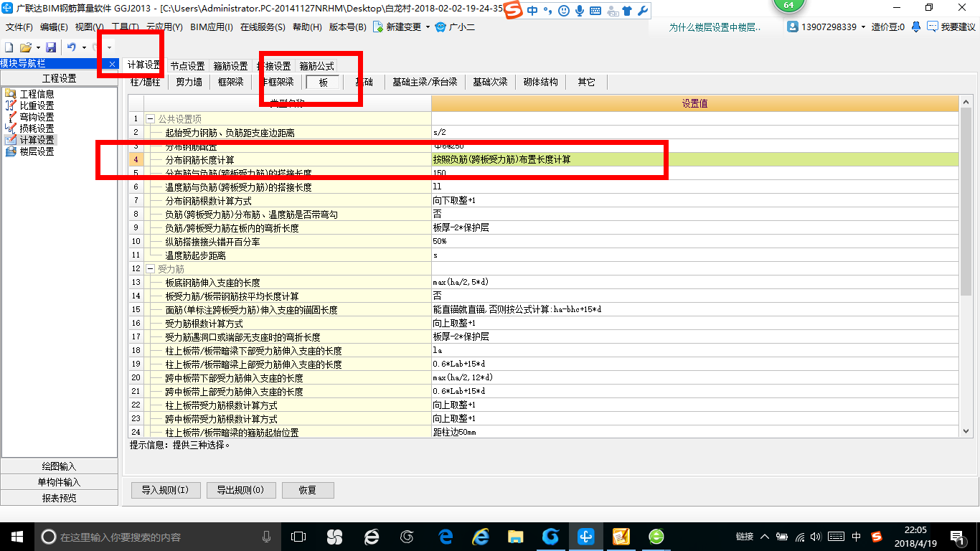
Task: Click the Windows Start button
Action: pos(17,537)
